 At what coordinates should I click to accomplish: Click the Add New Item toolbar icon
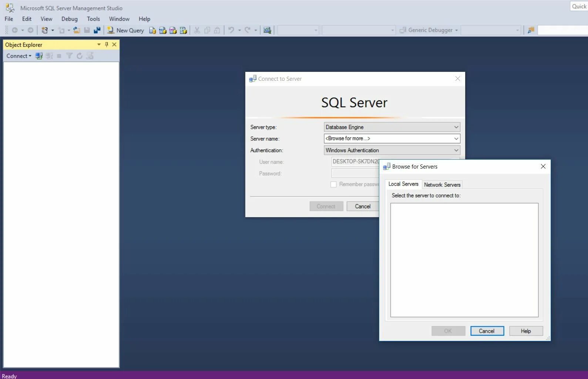click(x=62, y=30)
